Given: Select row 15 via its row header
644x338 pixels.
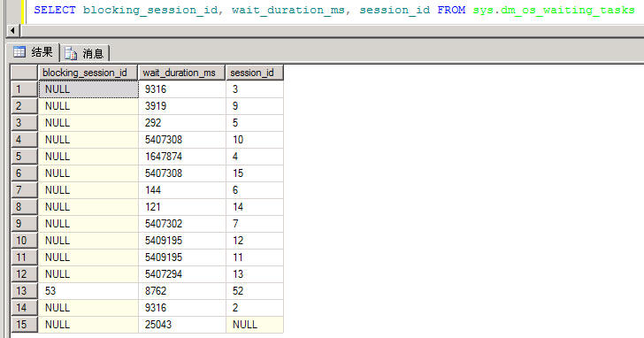Looking at the screenshot, I should tap(24, 325).
